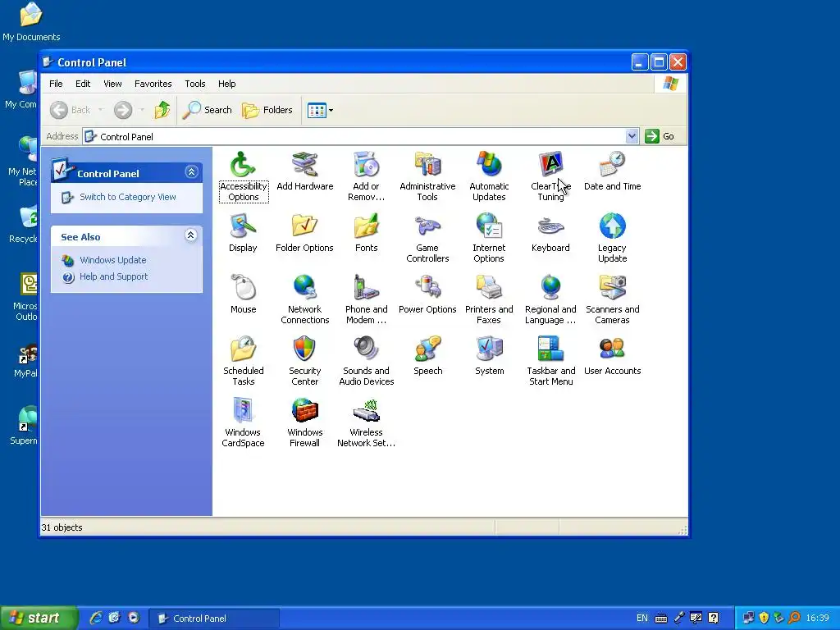The image size is (840, 630).
Task: Click the Go button
Action: tap(660, 136)
